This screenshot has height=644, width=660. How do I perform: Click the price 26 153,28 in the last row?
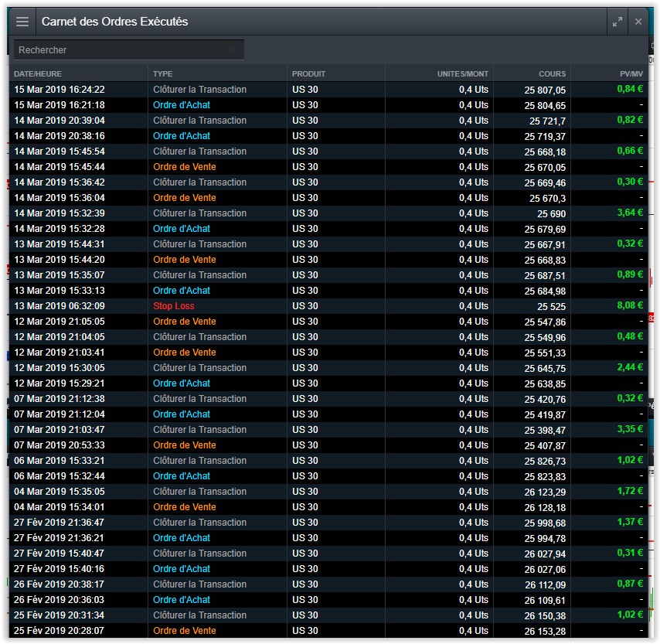point(545,631)
